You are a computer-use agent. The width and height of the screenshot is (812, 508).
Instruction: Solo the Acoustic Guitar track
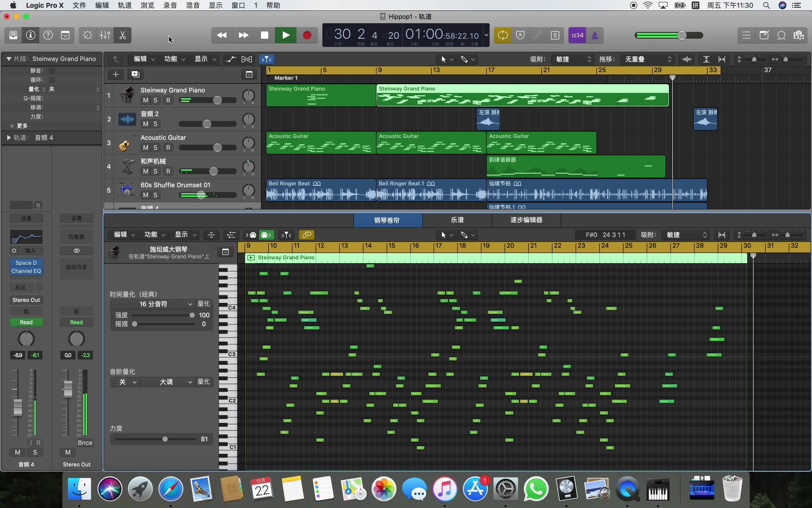point(155,148)
